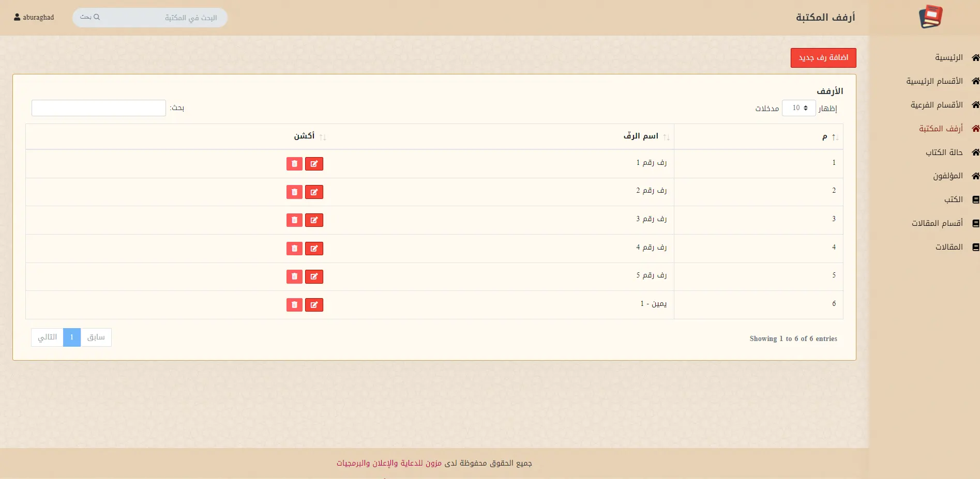Go to الأقسام الفرعية sidebar item
Screen dimensions: 980x479
pos(937,105)
